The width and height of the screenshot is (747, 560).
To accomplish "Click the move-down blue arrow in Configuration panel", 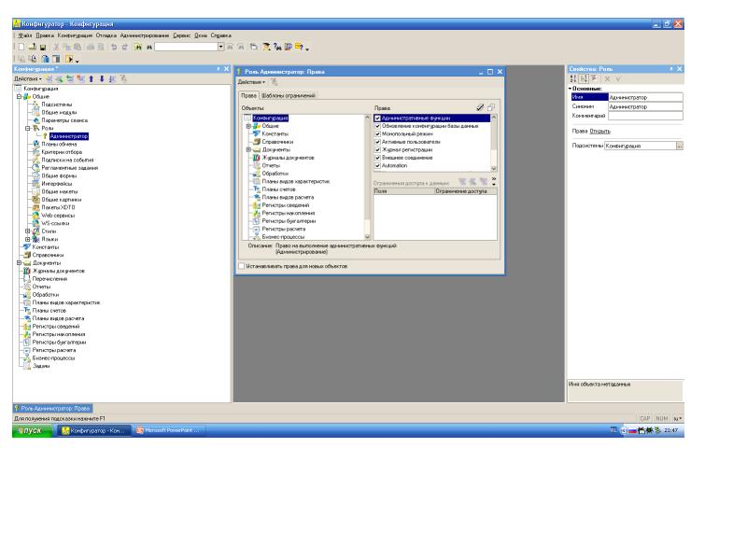I will click(102, 78).
